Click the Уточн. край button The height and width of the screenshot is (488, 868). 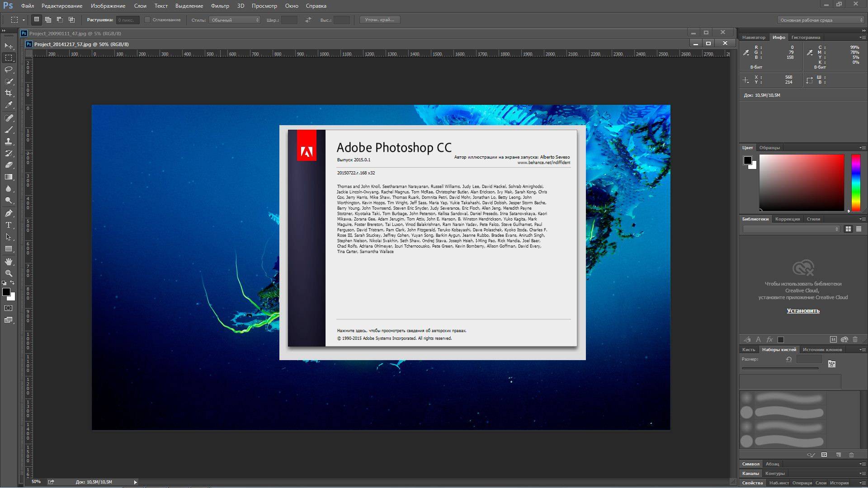(380, 20)
